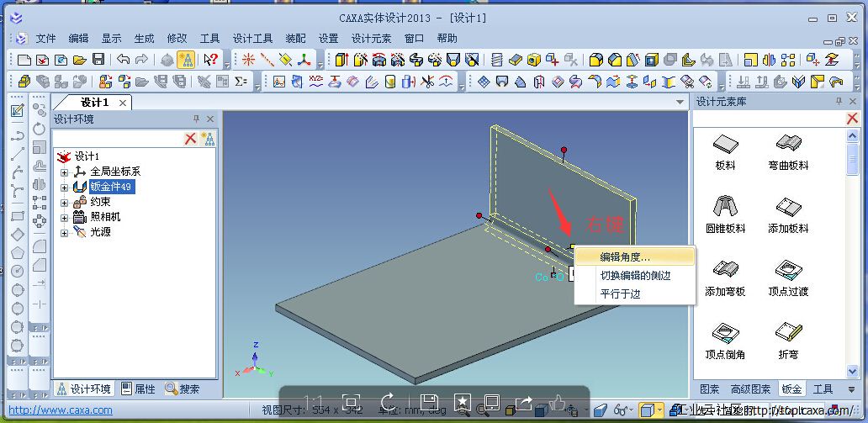Viewport: 868px width, 423px height.
Task: Open the XYZ equation curve tool
Action: click(315, 82)
